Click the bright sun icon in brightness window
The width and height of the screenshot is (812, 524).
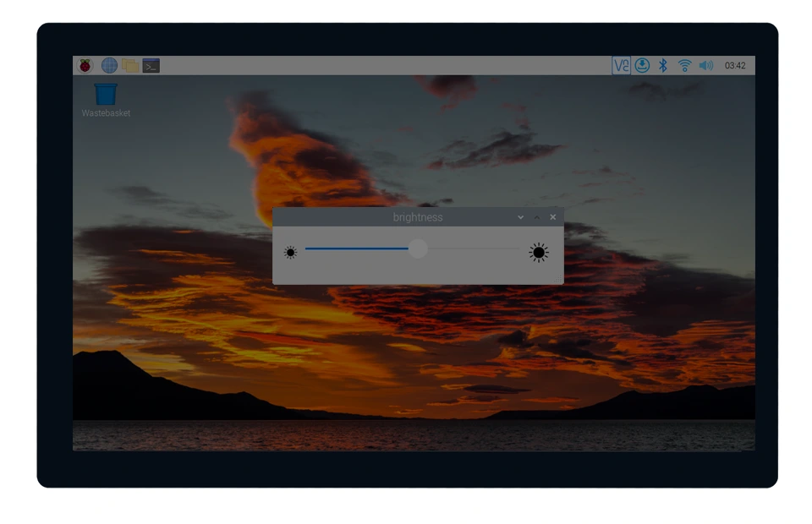point(539,252)
